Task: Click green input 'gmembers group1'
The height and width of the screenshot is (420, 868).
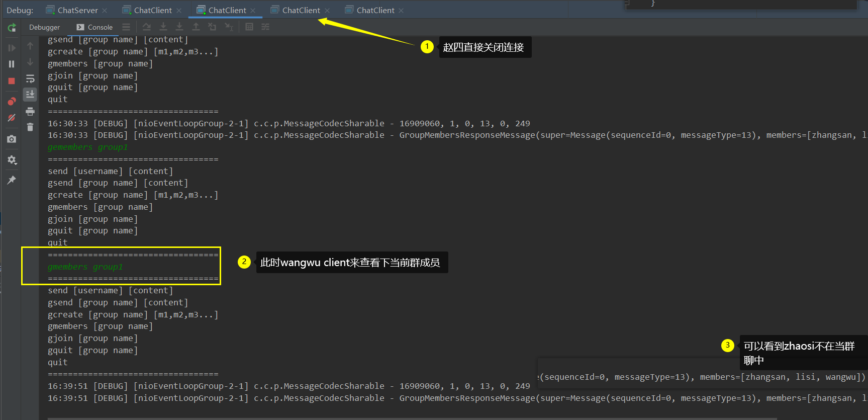Action: 85,267
